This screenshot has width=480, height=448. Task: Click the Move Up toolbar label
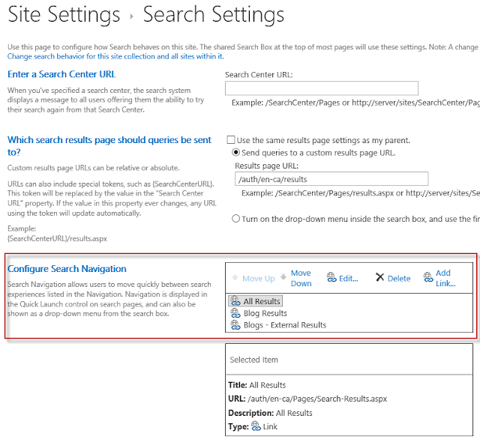click(x=258, y=279)
